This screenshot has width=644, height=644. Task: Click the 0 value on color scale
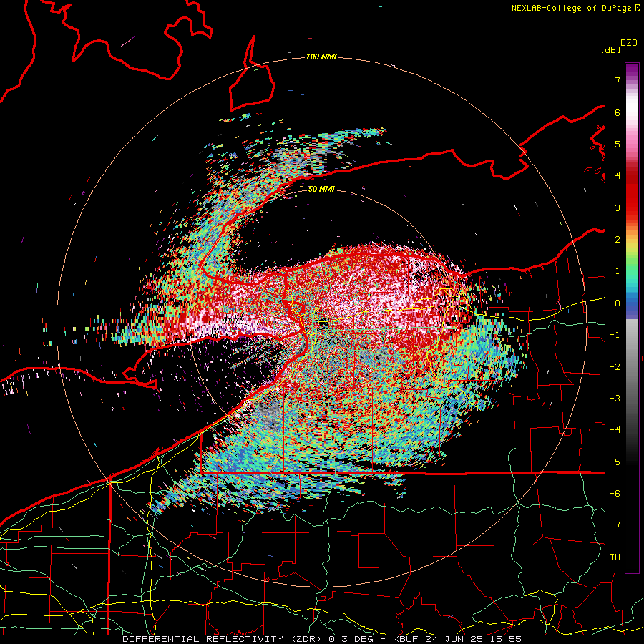point(618,303)
